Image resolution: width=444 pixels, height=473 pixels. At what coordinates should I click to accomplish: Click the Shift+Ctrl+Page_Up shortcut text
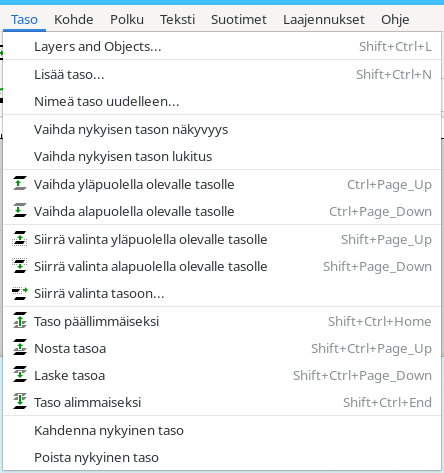371,349
